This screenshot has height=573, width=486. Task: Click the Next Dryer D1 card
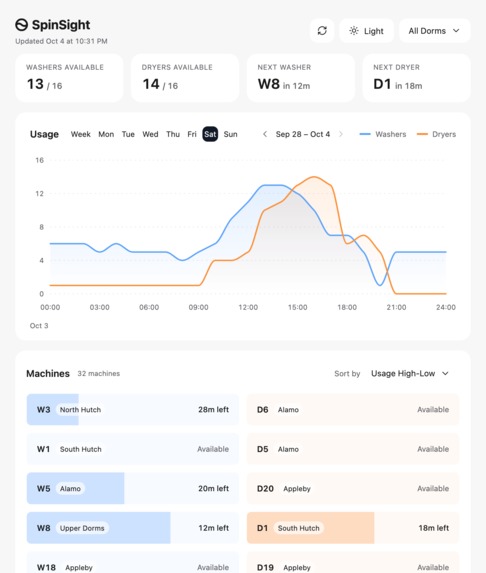(x=417, y=78)
